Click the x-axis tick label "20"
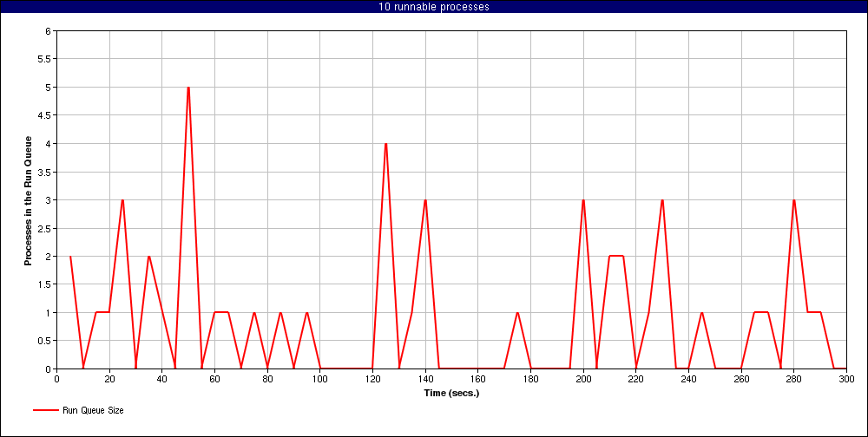 tap(109, 380)
